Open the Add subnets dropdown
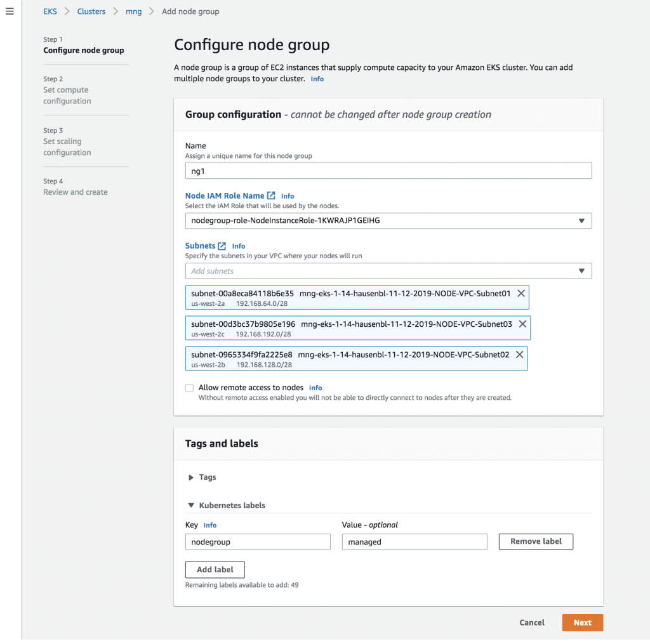Viewport: 650px width, 644px height. [x=388, y=271]
